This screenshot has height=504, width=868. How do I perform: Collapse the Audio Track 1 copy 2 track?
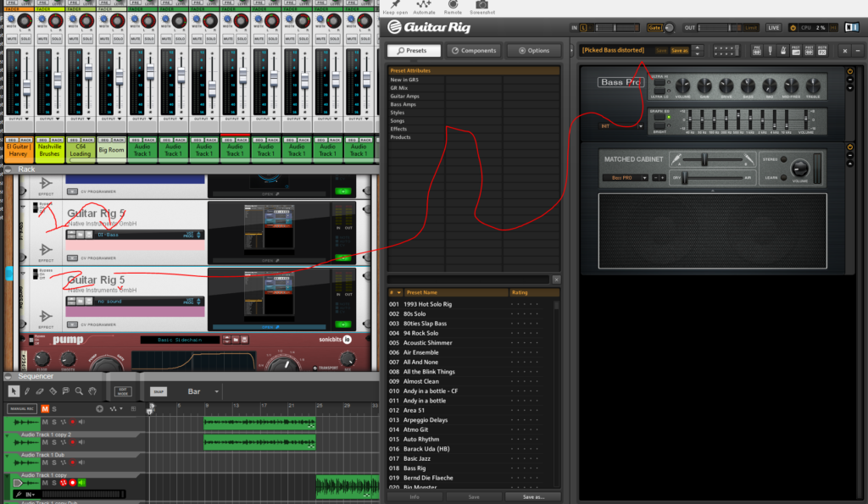7,435
